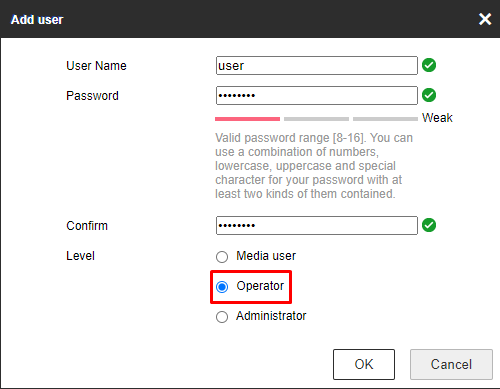Image resolution: width=500 pixels, height=389 pixels.
Task: Click the green checkmark beside Password field
Action: point(429,95)
